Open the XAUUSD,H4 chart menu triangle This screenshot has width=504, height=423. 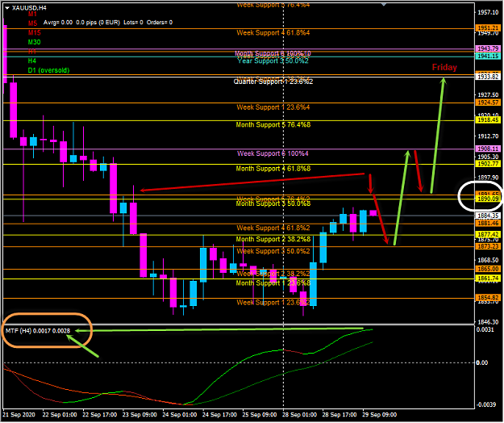7,8
